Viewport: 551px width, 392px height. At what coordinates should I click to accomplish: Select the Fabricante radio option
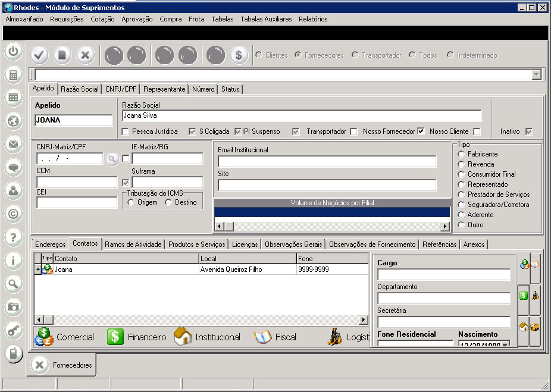pos(461,154)
